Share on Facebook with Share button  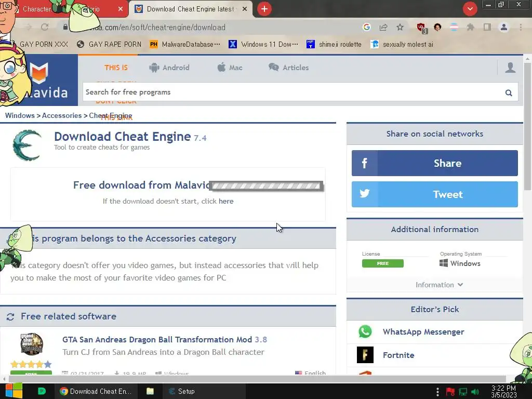click(435, 163)
